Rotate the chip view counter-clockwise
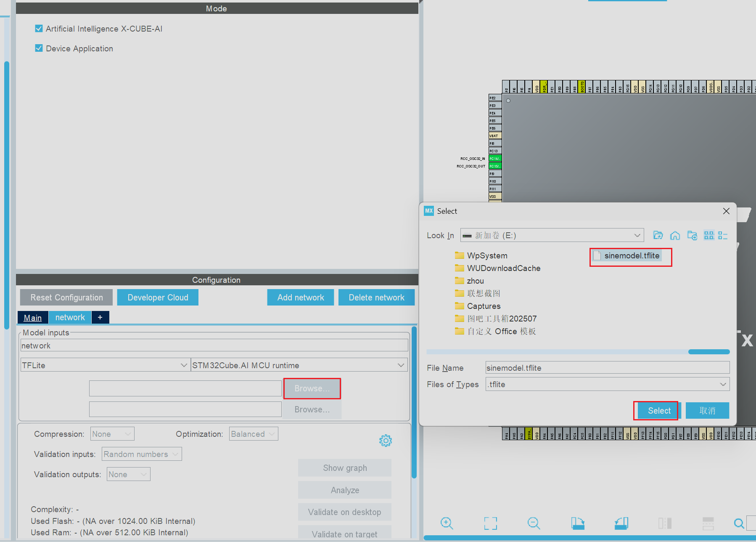 [621, 523]
